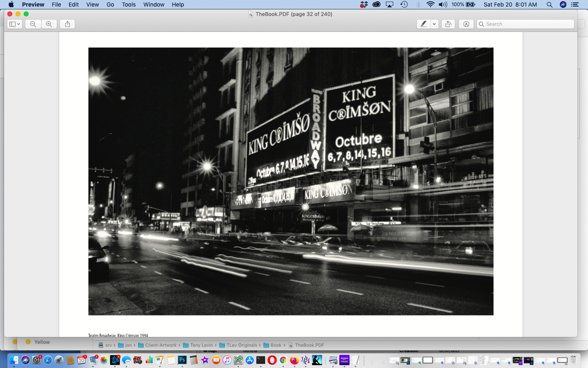Click the King Crimson marquee photo
Viewport: 588px width, 368px height.
[x=291, y=181]
